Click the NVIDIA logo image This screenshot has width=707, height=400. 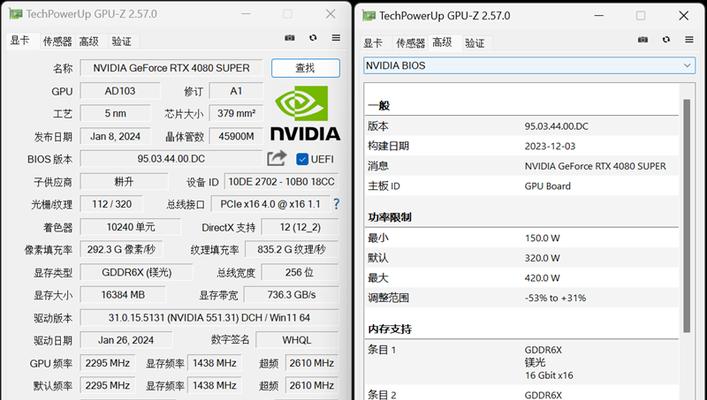coord(305,113)
